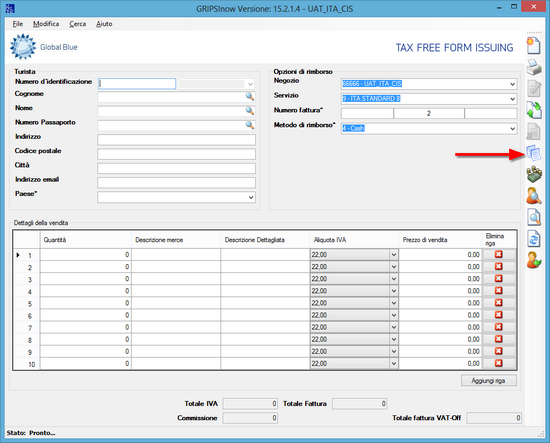The width and height of the screenshot is (550, 443).
Task: Click the copy documents icon
Action: 534,153
